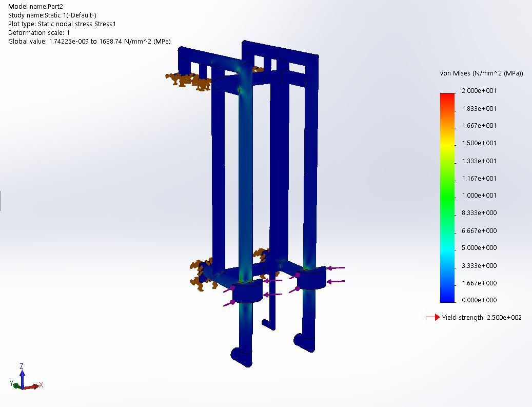
Task: Click the front-left cylindrical clamp collar
Action: tap(248, 291)
